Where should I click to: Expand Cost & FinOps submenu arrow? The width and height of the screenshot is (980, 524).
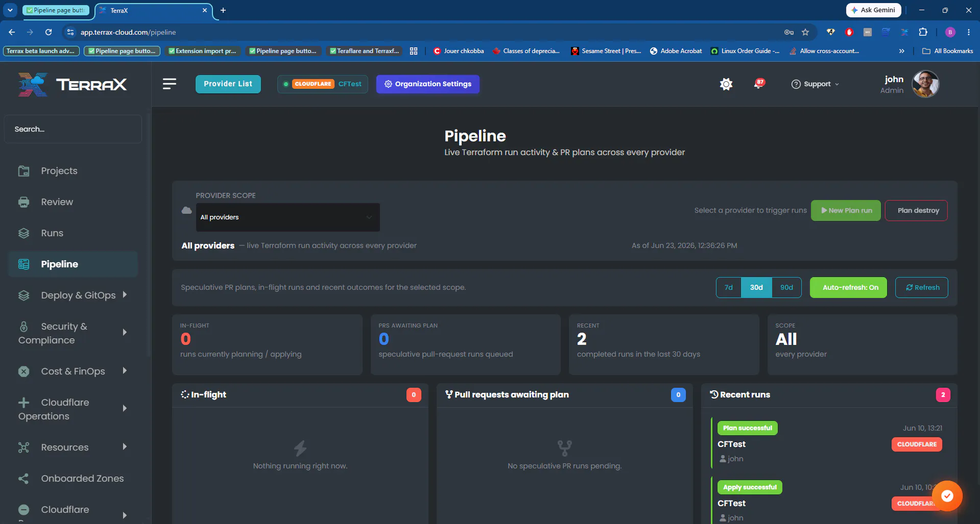pos(125,371)
